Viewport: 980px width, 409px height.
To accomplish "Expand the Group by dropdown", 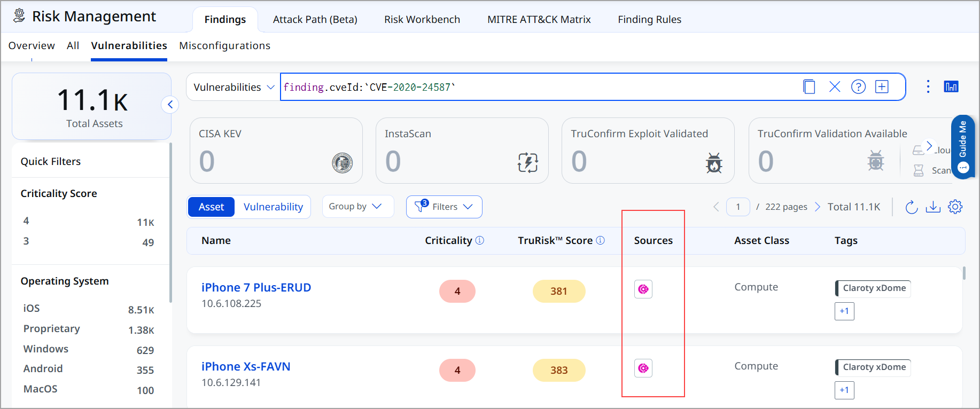I will click(357, 206).
